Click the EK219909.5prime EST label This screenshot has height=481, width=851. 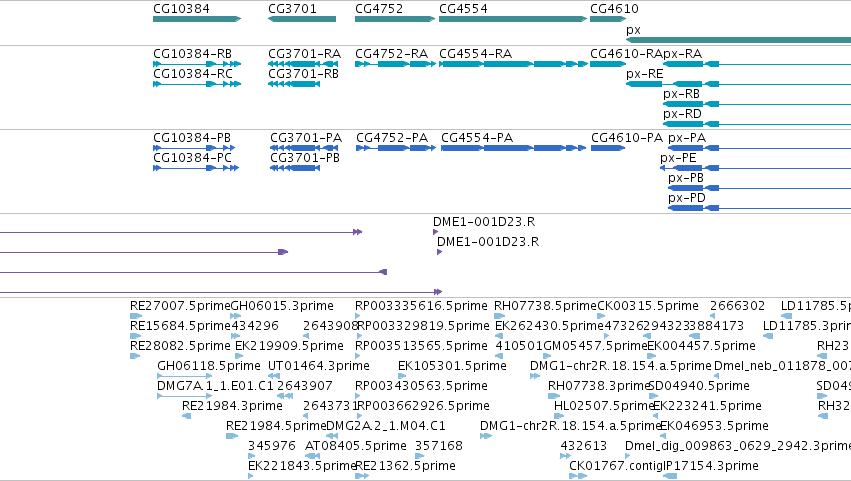tap(289, 346)
